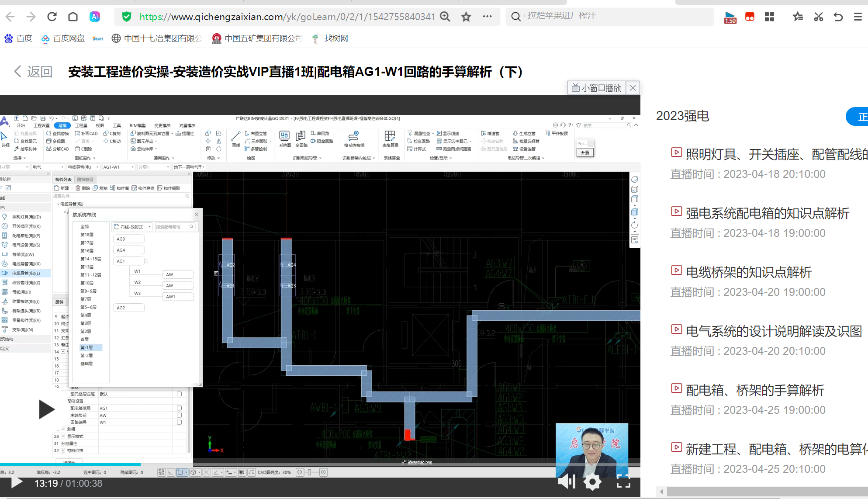Click the blue video progress bar
This screenshot has width=868, height=499.
tap(70, 464)
